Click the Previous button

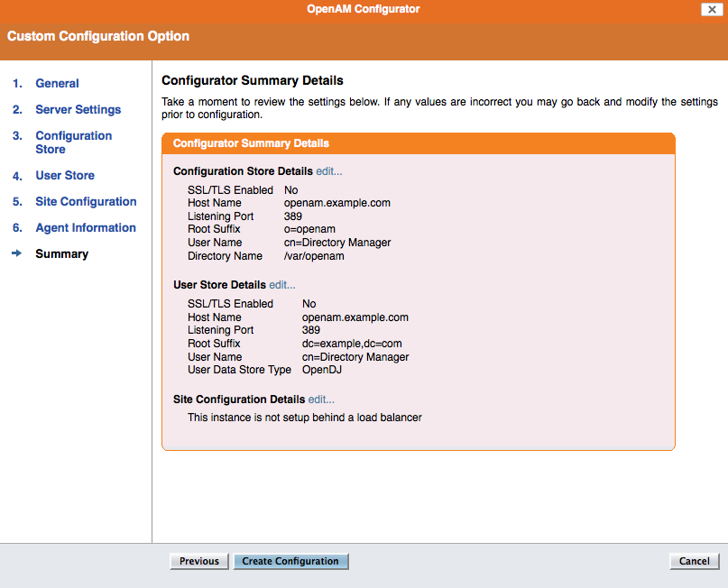pos(199,561)
